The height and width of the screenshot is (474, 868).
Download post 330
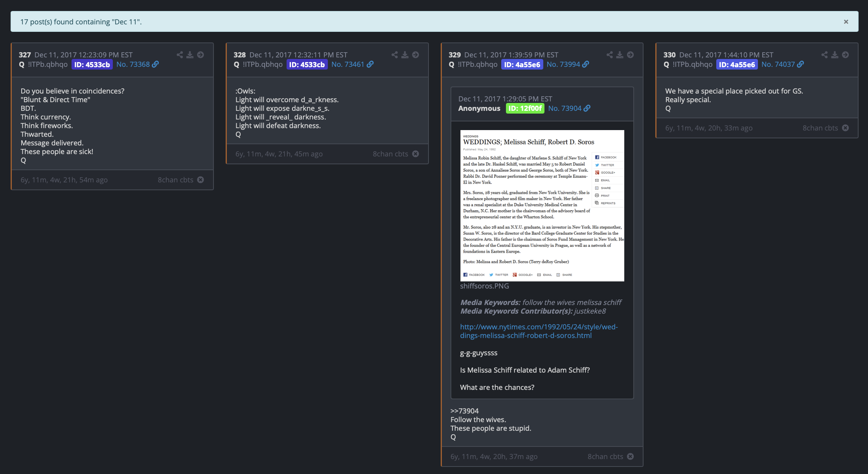click(835, 55)
